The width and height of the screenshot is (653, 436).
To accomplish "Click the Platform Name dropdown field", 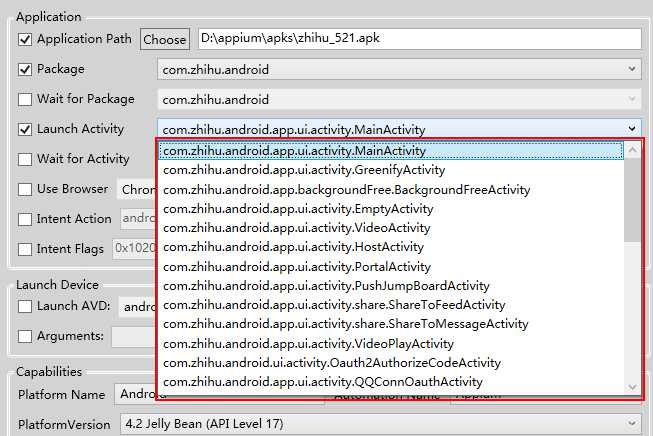I will coord(135,394).
